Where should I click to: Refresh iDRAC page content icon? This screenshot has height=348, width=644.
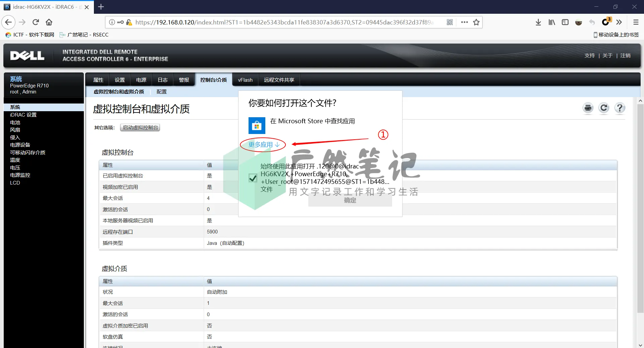(x=604, y=108)
